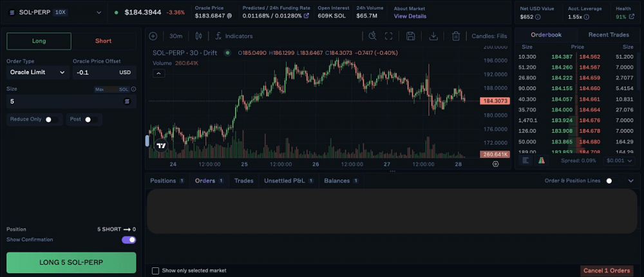Select the Long side tab
The width and height of the screenshot is (644, 277).
(x=39, y=41)
